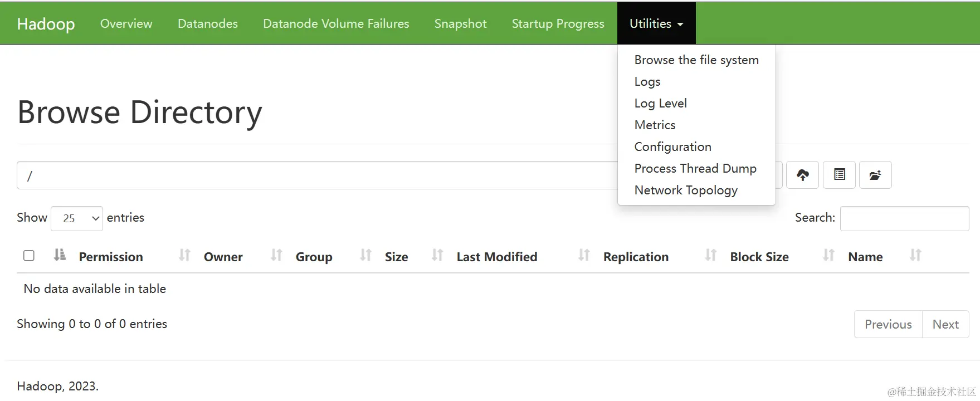Screen dimensions: 980x401
Task: Click sort icon right of Replication header
Action: click(710, 256)
